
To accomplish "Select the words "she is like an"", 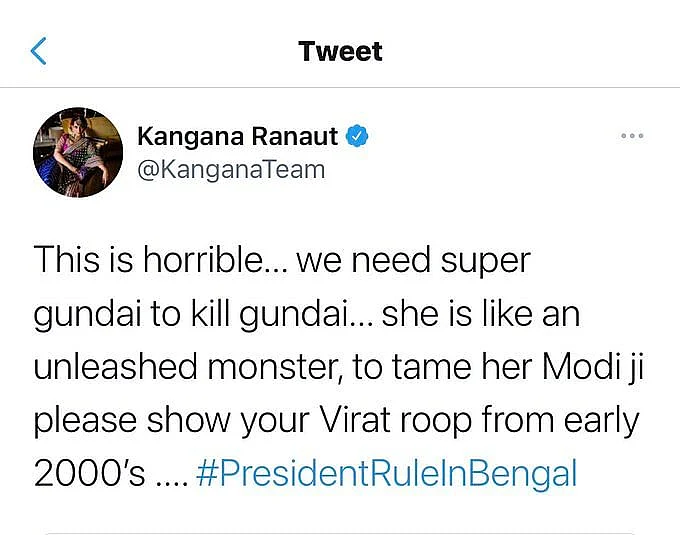I will (481, 313).
